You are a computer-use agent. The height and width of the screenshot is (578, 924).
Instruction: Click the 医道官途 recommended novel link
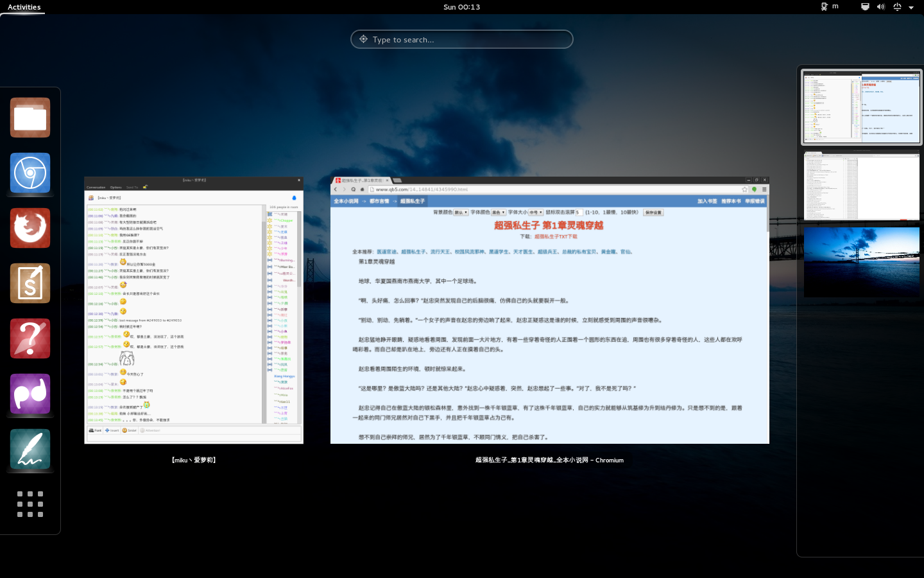click(x=386, y=252)
